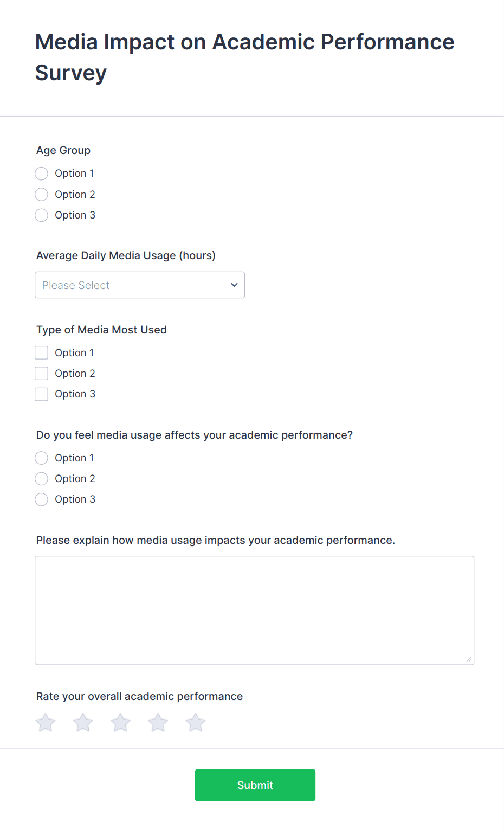Screen dimensions: 504x828
Task: Click the dropdown chevron arrow
Action: click(234, 285)
